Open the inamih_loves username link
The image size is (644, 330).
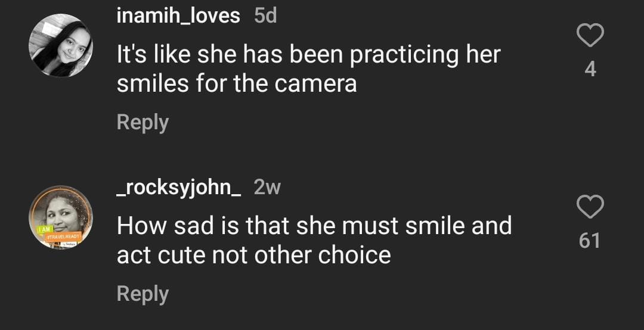coord(178,16)
